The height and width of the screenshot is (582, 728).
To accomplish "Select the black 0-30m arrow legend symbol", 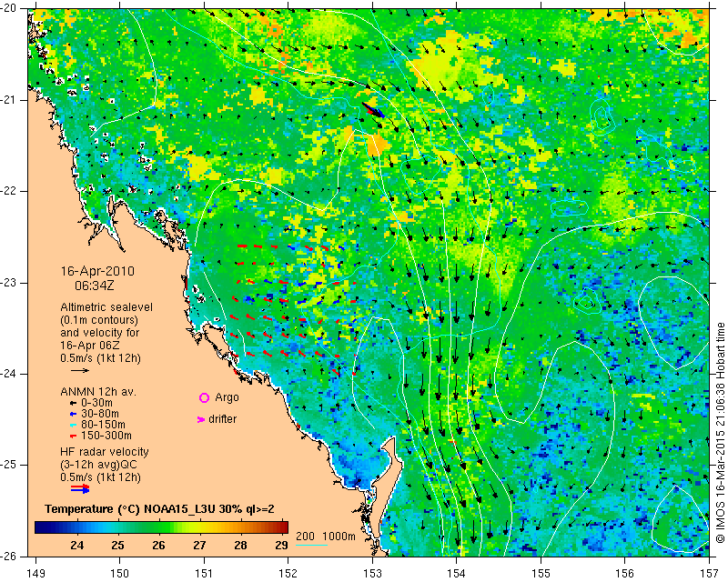I will (73, 403).
